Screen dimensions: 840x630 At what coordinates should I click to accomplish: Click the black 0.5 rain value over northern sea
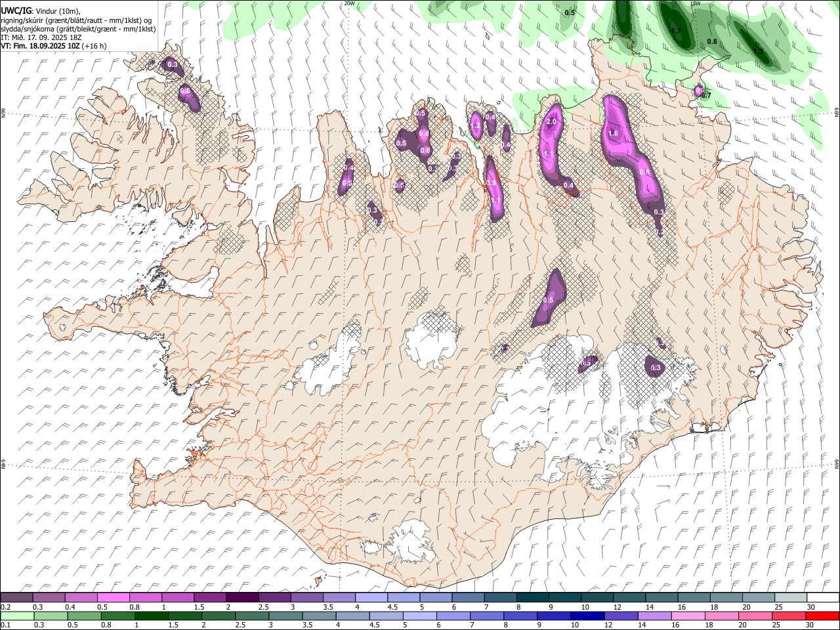point(570,12)
